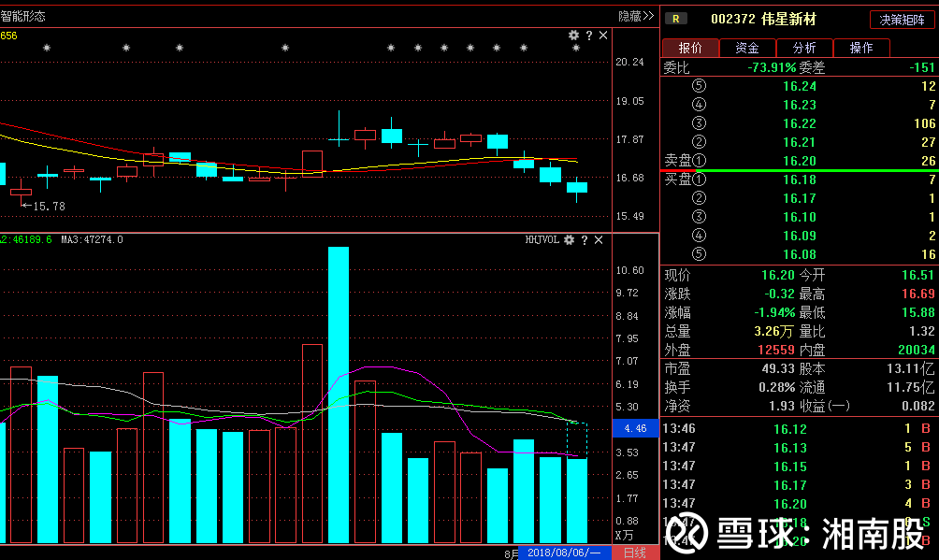The width and height of the screenshot is (939, 560).
Task: Click the R badge beside the stock code
Action: click(x=675, y=20)
